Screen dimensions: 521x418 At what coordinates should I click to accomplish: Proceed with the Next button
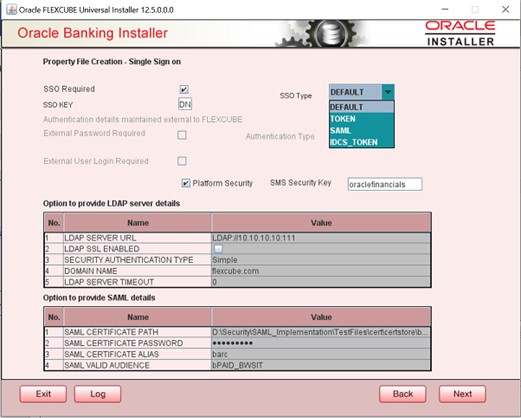click(x=462, y=394)
